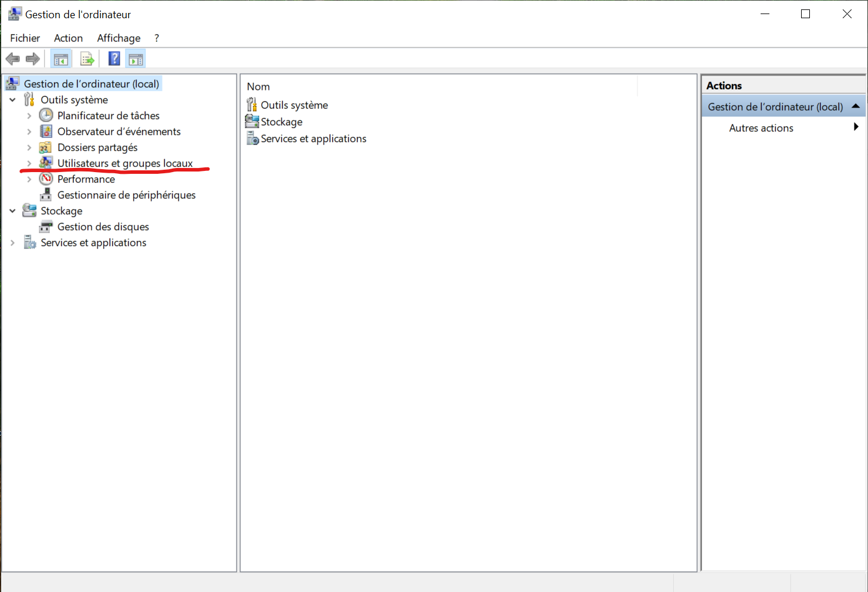Expand Utilisateurs et groupes locaux node

pos(29,163)
